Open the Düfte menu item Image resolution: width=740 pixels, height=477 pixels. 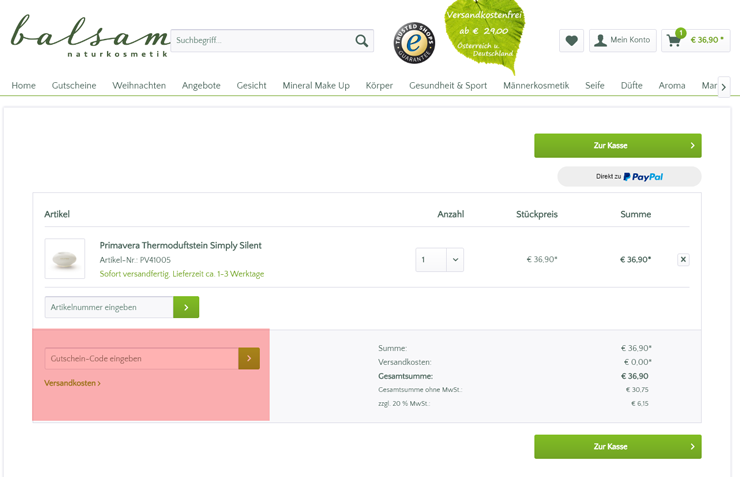click(631, 85)
